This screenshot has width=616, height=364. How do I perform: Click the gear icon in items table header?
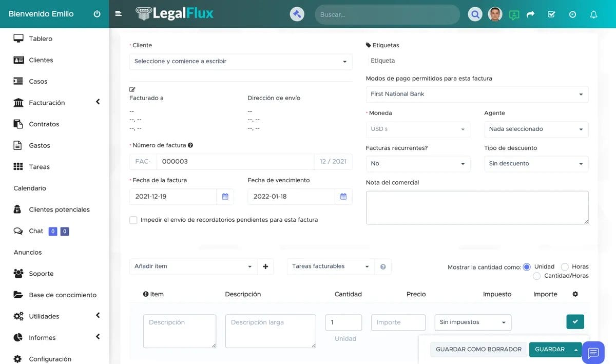point(575,294)
